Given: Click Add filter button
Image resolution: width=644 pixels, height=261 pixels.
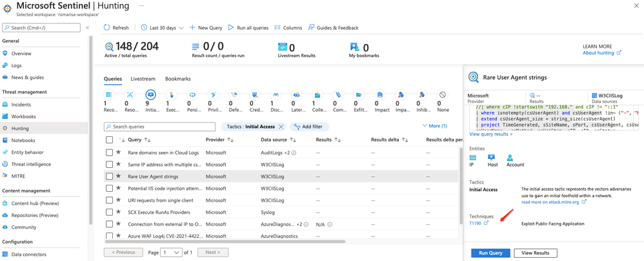Looking at the screenshot, I should (309, 127).
